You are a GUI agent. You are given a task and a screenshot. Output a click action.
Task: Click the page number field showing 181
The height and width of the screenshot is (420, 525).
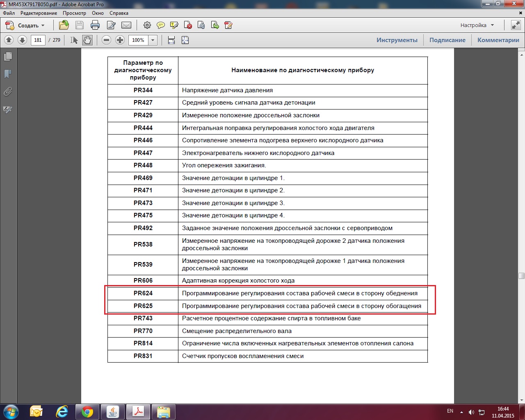pyautogui.click(x=38, y=40)
